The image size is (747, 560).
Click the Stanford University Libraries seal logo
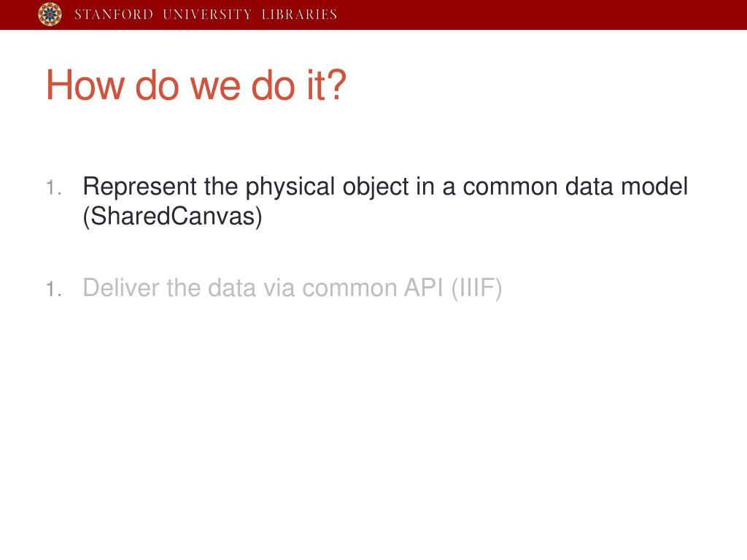(50, 14)
